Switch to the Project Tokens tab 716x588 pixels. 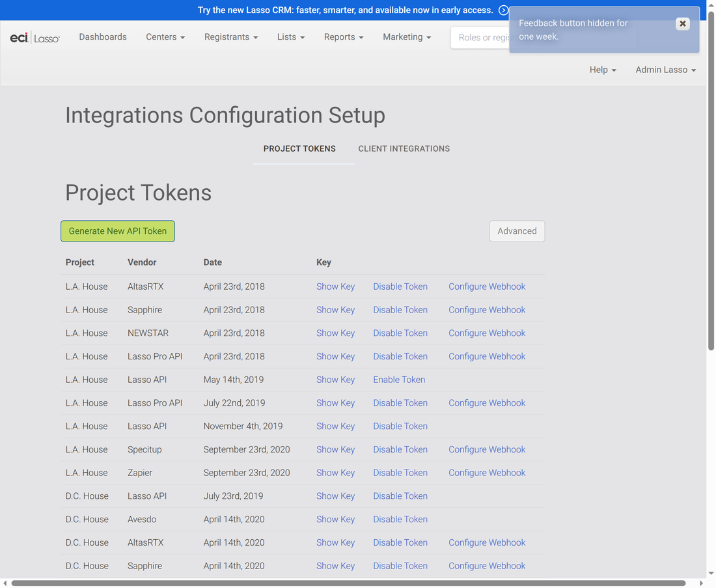299,149
